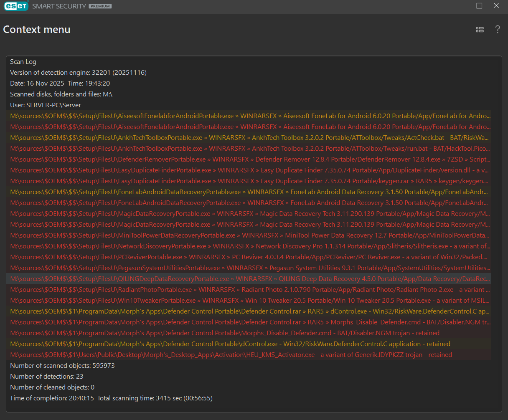Viewport: 508px width, 420px height.
Task: Select the AnkhTech run.bat HackTool row
Action: pyautogui.click(x=250, y=149)
